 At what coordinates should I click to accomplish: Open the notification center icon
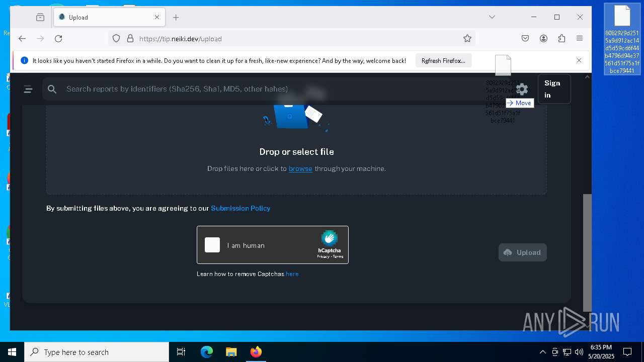(x=627, y=352)
